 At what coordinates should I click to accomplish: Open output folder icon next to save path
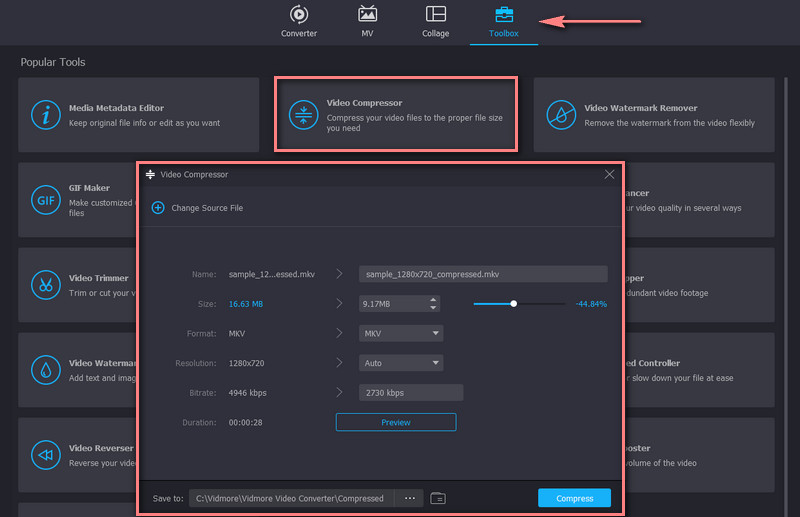438,498
